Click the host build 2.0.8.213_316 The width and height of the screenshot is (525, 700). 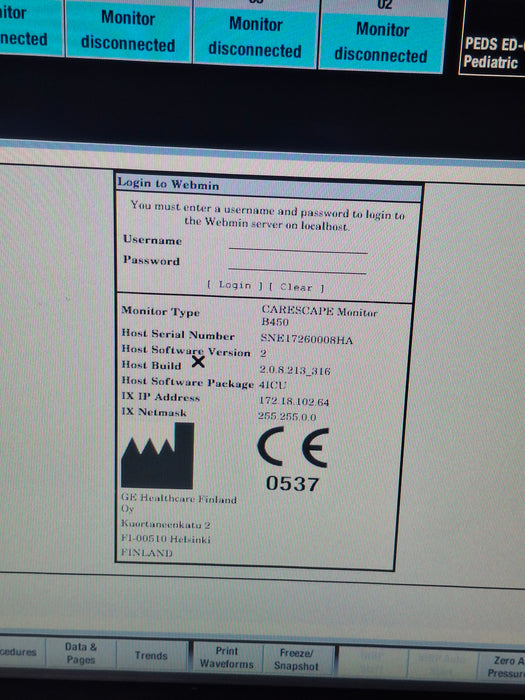click(x=295, y=371)
